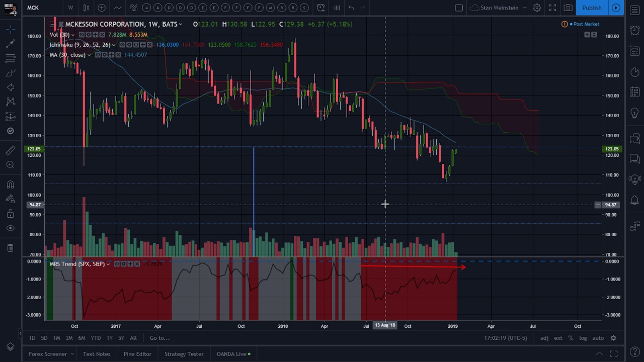644x362 pixels.
Task: Open the Go to date dialog
Action: coord(159,338)
